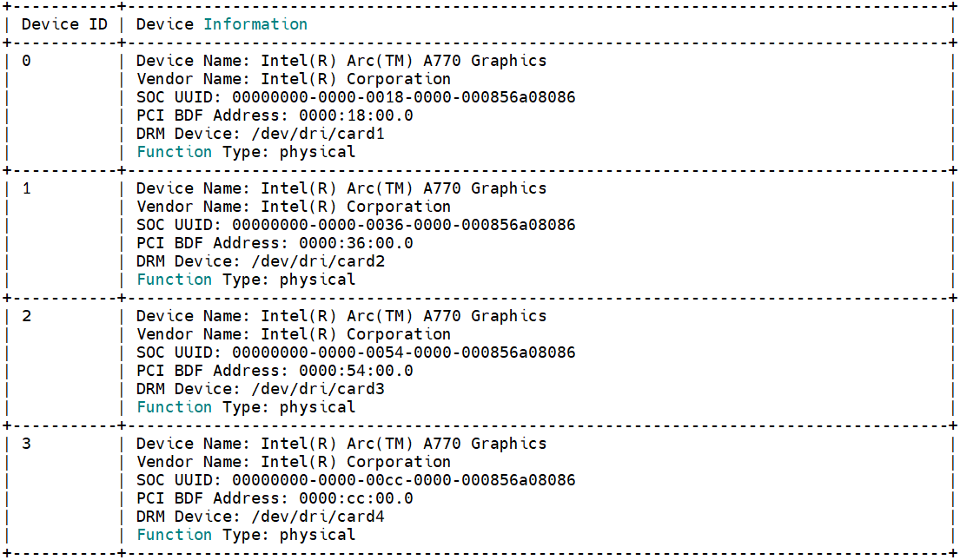Select device ID 3 in the table

[26, 444]
